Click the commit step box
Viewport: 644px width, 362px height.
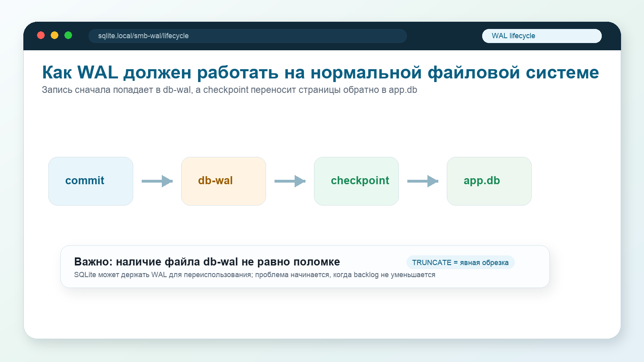point(91,181)
